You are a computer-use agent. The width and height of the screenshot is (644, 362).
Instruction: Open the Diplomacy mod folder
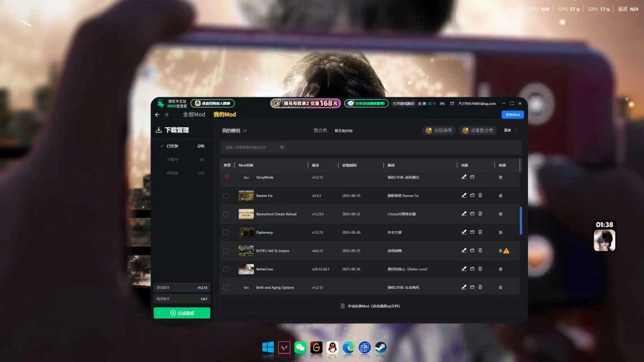(x=472, y=232)
